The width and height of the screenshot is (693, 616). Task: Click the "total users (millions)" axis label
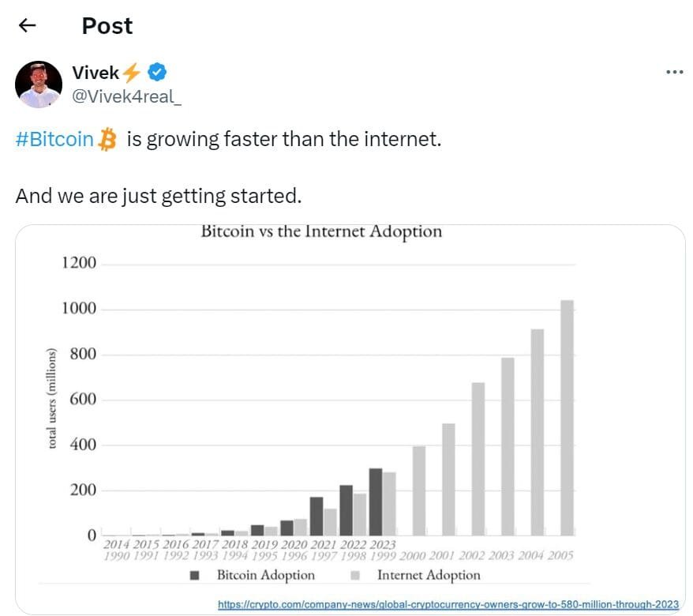[53, 398]
